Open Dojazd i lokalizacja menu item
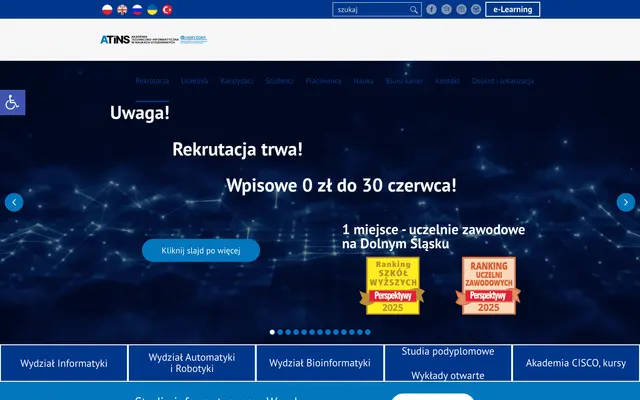 503,81
